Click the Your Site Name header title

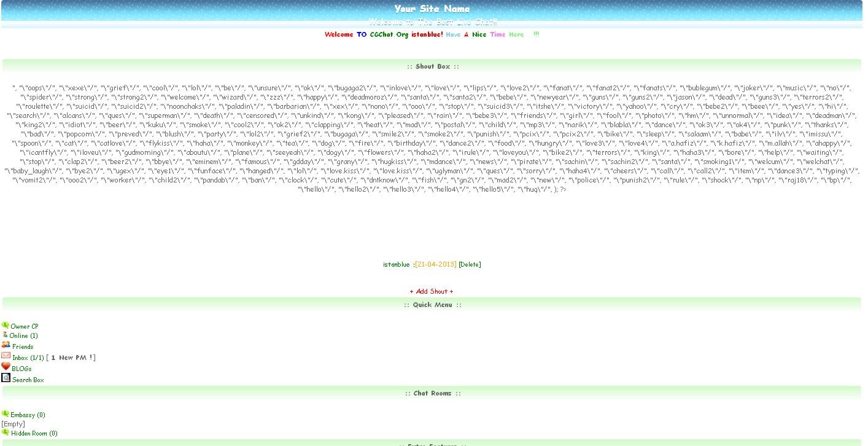[x=432, y=9]
